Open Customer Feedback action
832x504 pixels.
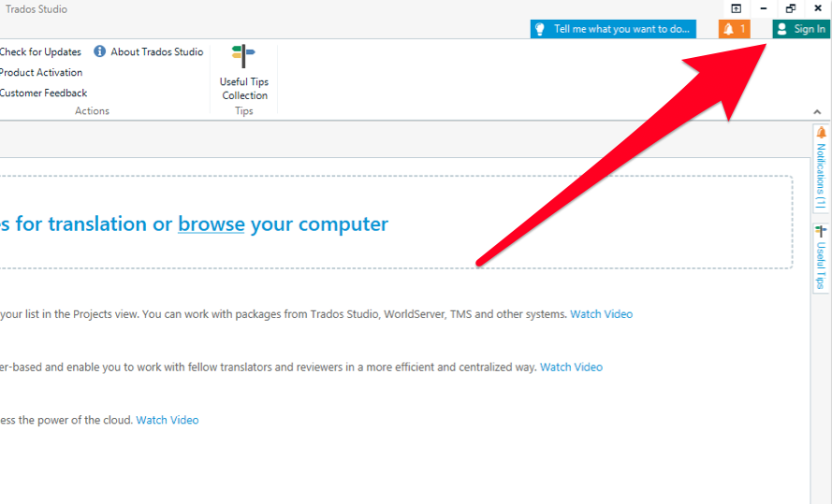[x=43, y=94]
